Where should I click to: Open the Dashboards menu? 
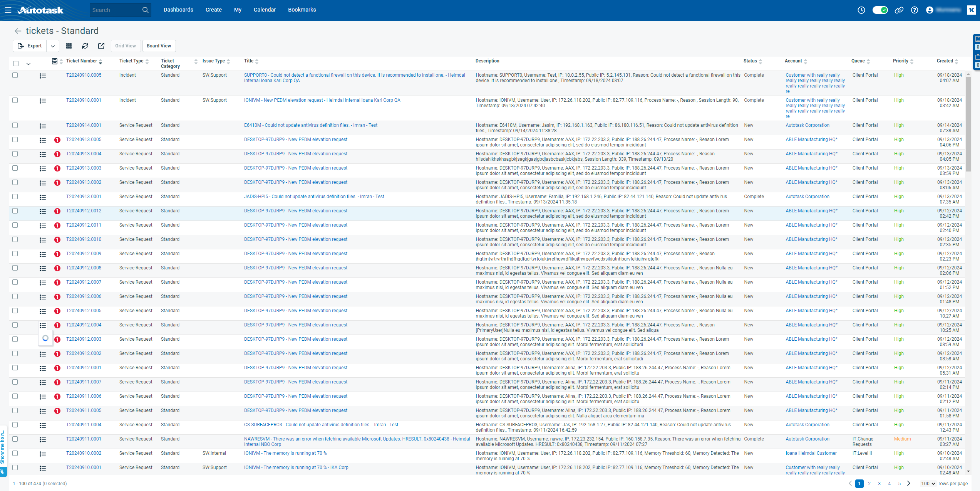tap(178, 10)
